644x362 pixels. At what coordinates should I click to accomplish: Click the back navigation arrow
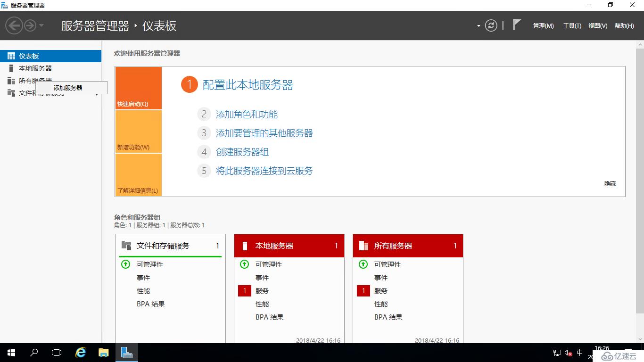tap(14, 25)
